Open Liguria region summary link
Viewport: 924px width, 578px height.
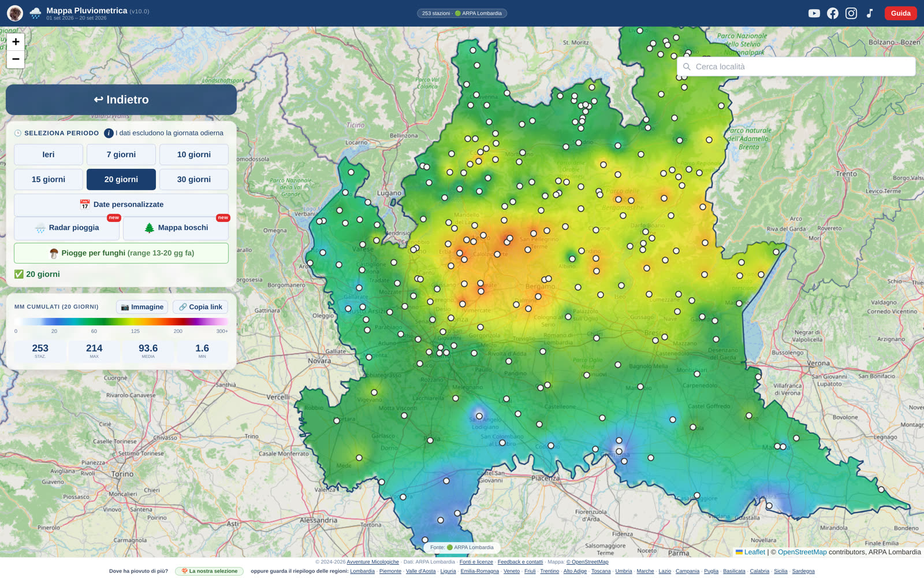pyautogui.click(x=448, y=571)
